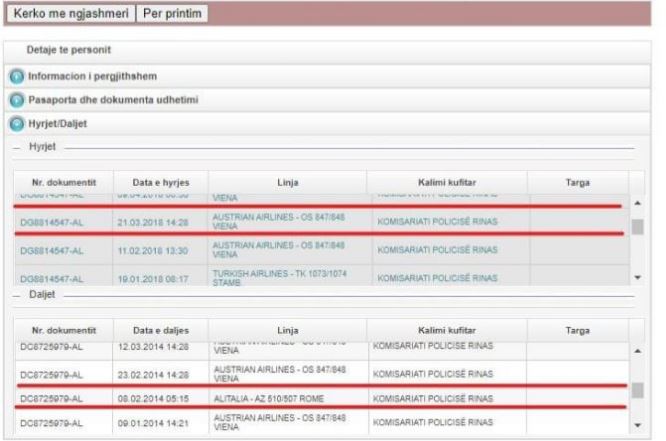The image size is (666, 441).
Task: Click the Hyrjet table scroll-down arrow
Action: [638, 277]
